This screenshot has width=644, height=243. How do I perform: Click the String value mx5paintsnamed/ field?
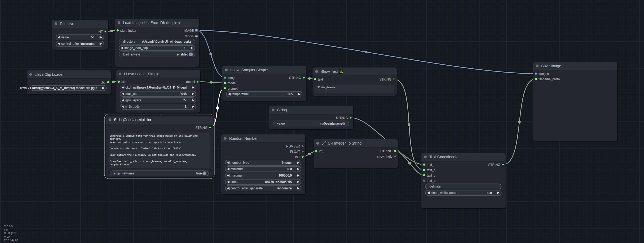[x=311, y=124]
